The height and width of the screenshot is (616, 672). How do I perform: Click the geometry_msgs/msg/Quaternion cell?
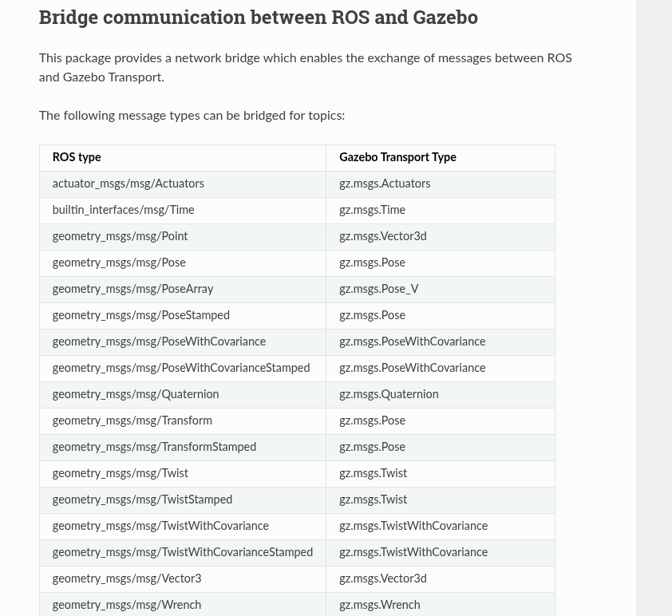[135, 394]
